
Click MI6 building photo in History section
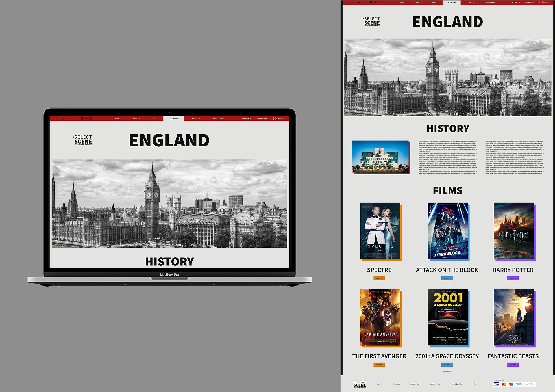click(x=380, y=157)
